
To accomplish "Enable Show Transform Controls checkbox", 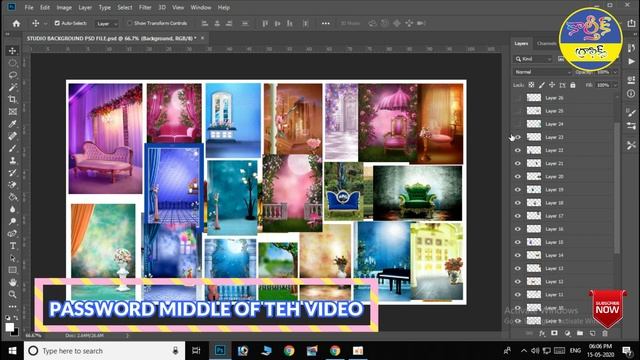I will pyautogui.click(x=130, y=23).
